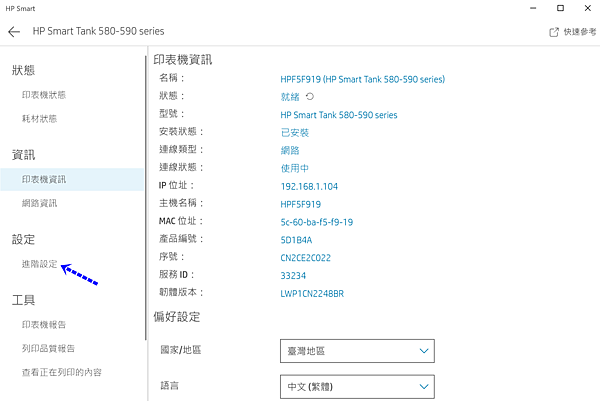The width and height of the screenshot is (600, 401).
Task: Click the host name value HPF5F919
Action: pos(300,204)
